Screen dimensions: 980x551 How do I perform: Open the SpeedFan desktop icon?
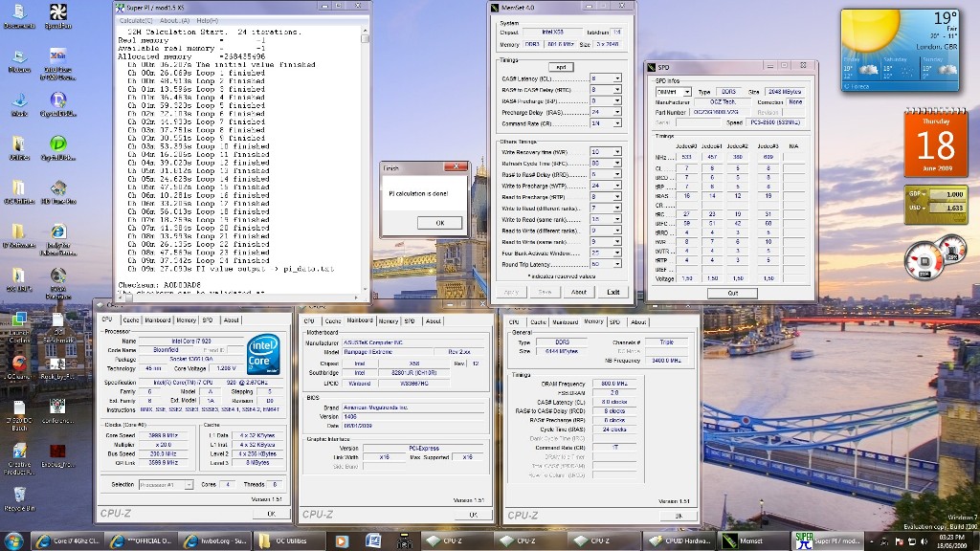[58, 16]
